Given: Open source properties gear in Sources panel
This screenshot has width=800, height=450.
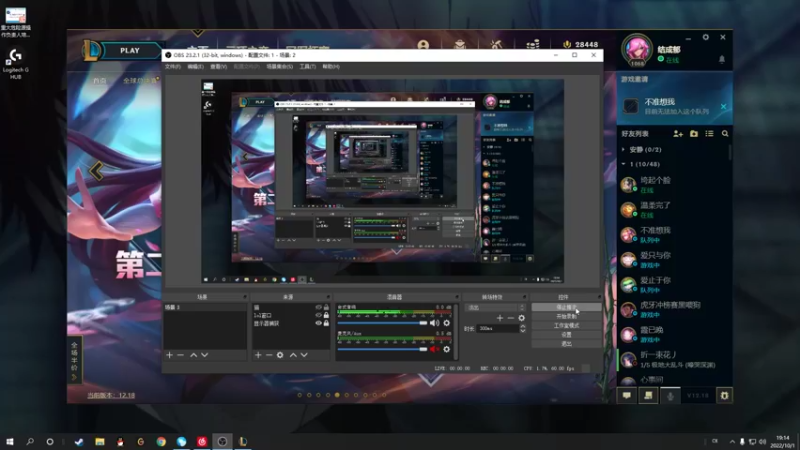Looking at the screenshot, I should 280,355.
